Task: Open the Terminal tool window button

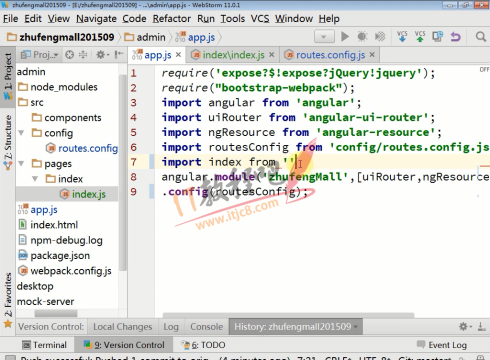Action: (44, 345)
